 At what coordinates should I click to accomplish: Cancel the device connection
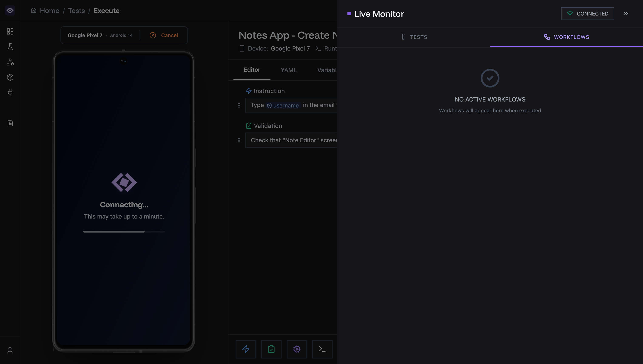point(164,35)
